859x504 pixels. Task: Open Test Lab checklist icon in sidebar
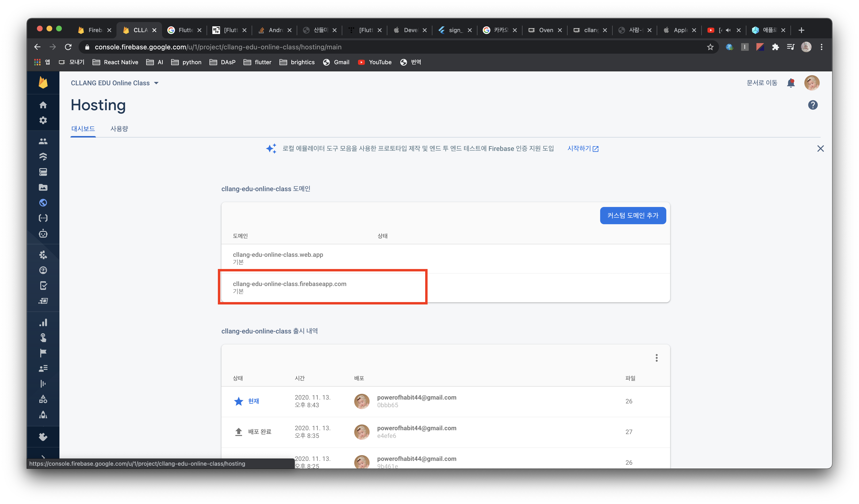point(43,286)
